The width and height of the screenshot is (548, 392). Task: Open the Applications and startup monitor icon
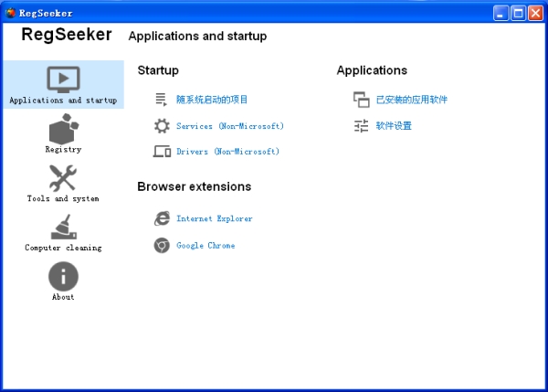coord(63,79)
